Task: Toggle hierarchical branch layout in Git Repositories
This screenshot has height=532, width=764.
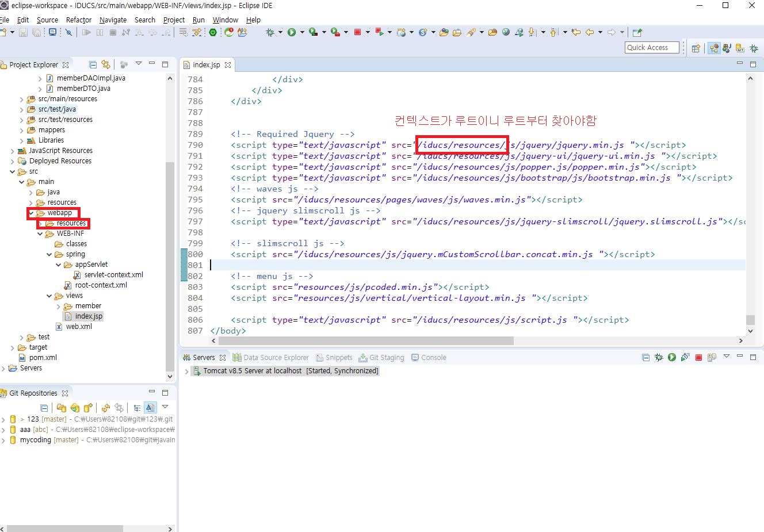Action: (137, 408)
